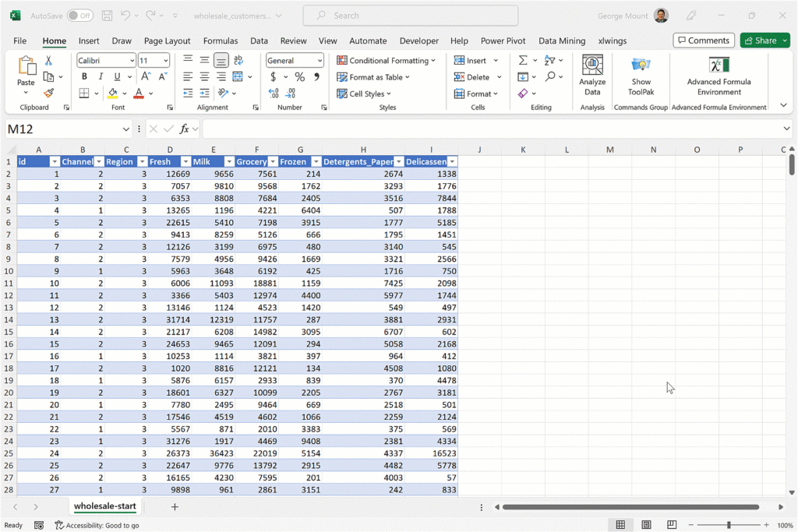Open the Analyze Data tool

pyautogui.click(x=592, y=75)
